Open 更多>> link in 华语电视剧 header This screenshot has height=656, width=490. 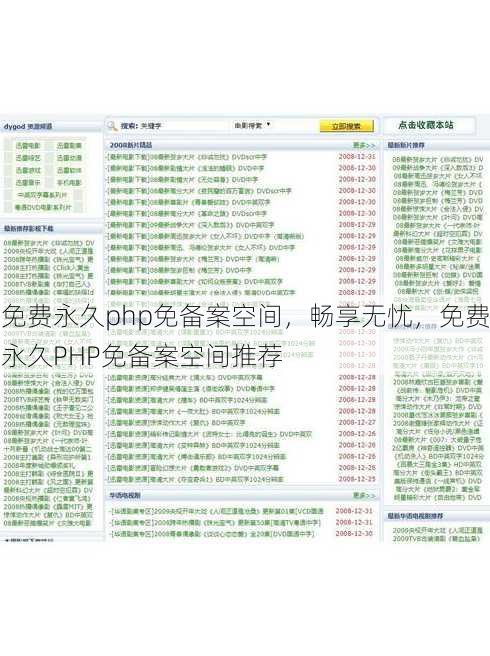coord(364,495)
